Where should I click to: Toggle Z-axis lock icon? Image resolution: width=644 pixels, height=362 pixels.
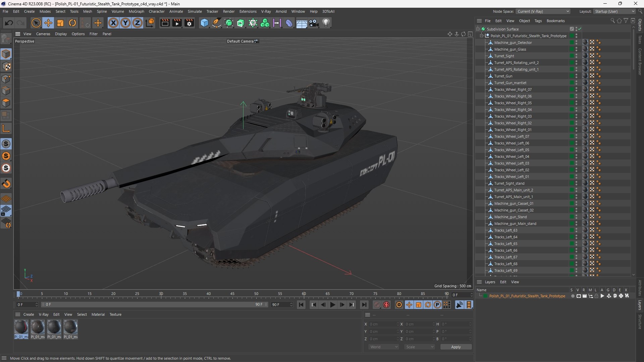(x=138, y=23)
